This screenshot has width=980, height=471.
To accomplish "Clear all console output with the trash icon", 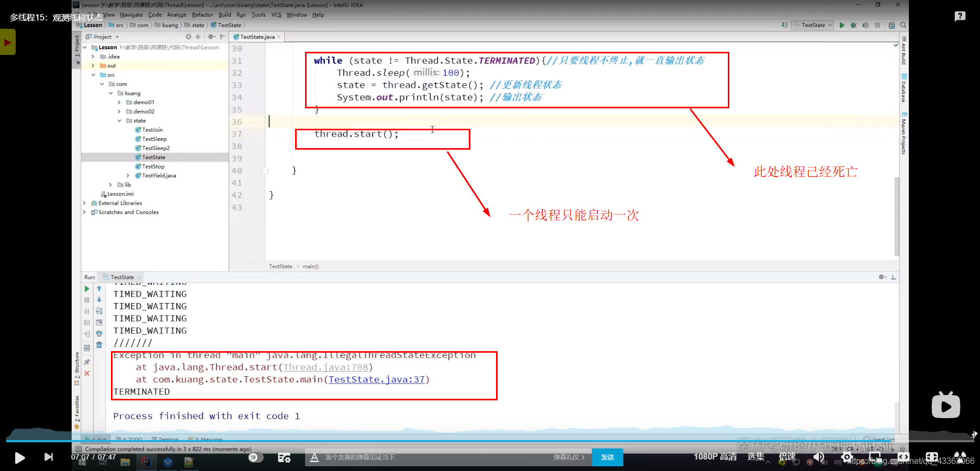I will [99, 345].
